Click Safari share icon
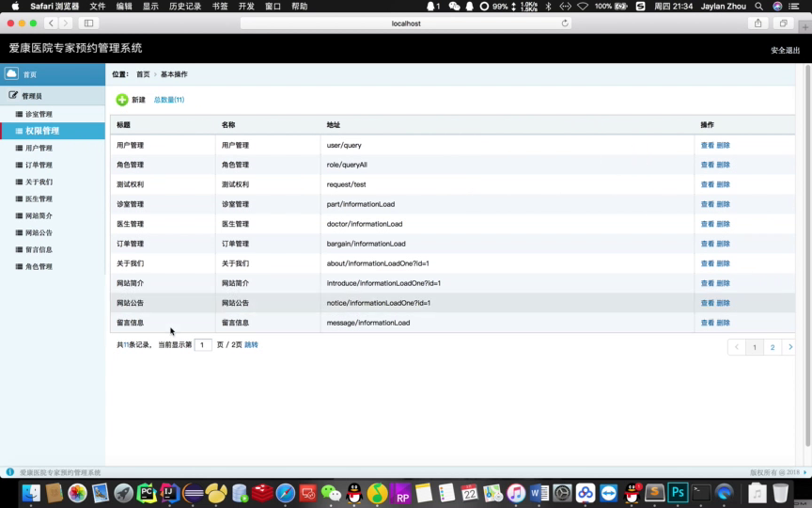Image resolution: width=812 pixels, height=508 pixels. (x=757, y=23)
